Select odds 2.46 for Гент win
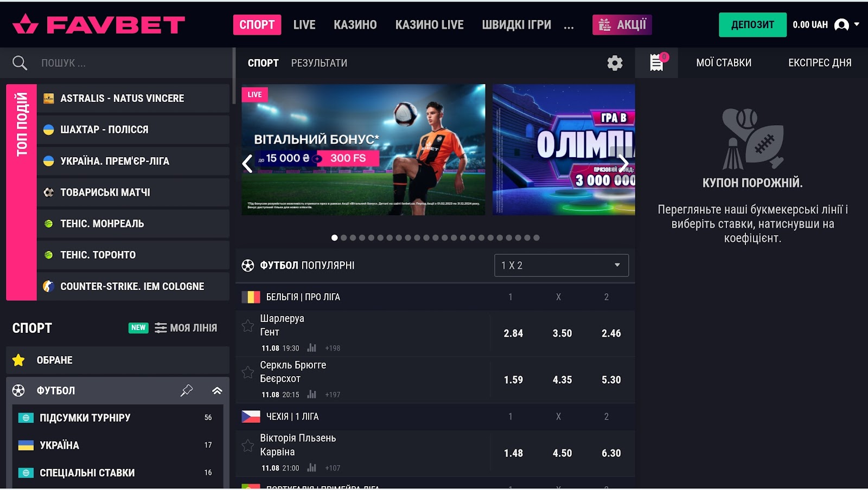The height and width of the screenshot is (490, 868). tap(611, 333)
